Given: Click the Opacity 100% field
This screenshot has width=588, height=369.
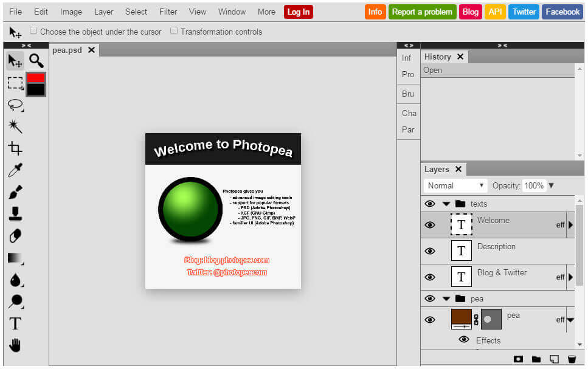Looking at the screenshot, I should (534, 185).
